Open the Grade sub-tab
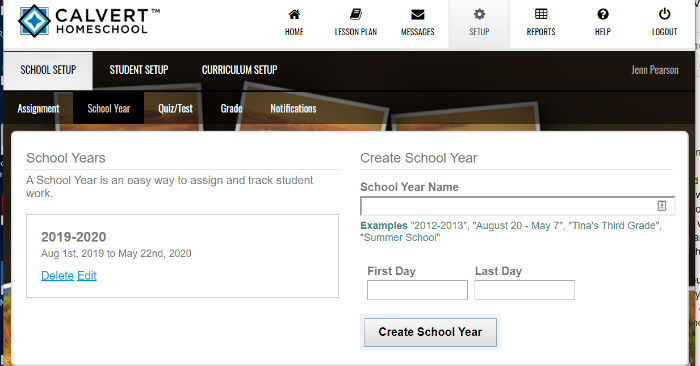The image size is (700, 366). (231, 108)
